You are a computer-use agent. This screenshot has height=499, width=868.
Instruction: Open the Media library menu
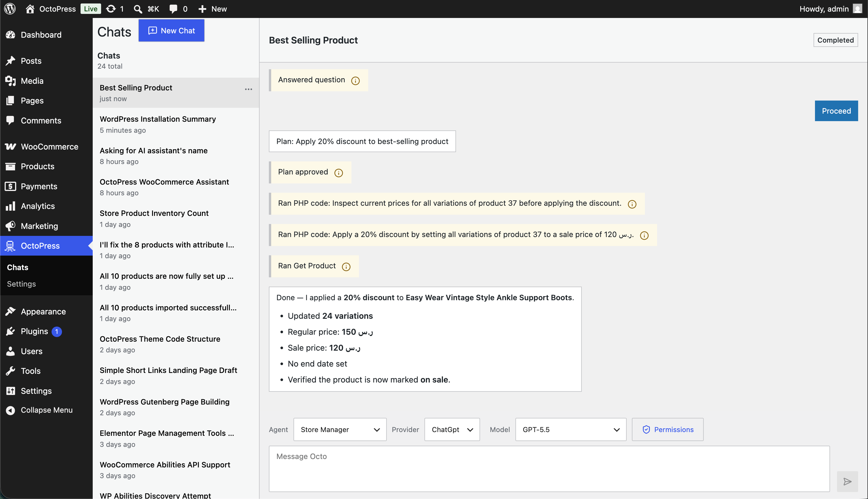(x=47, y=81)
